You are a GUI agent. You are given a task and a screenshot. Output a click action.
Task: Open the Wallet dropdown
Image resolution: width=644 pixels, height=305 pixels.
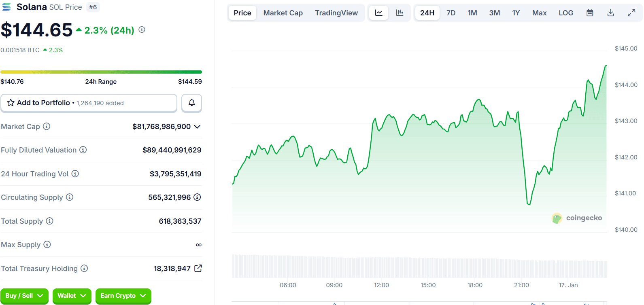(x=72, y=296)
